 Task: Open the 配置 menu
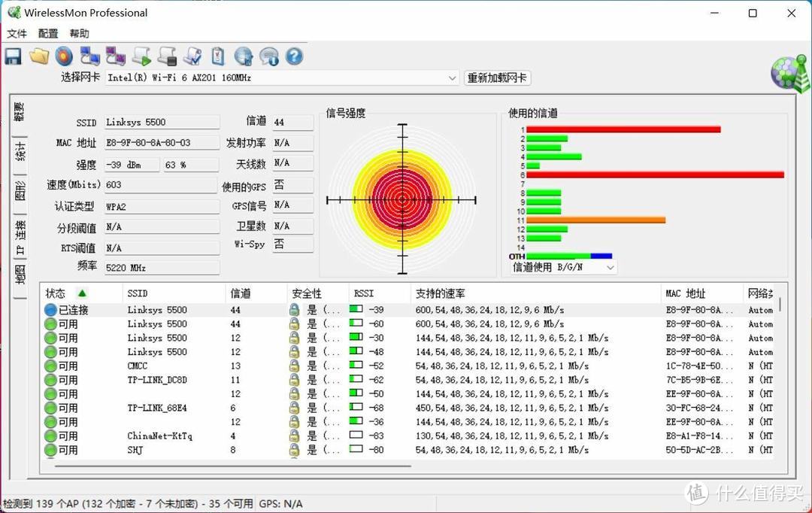click(47, 33)
